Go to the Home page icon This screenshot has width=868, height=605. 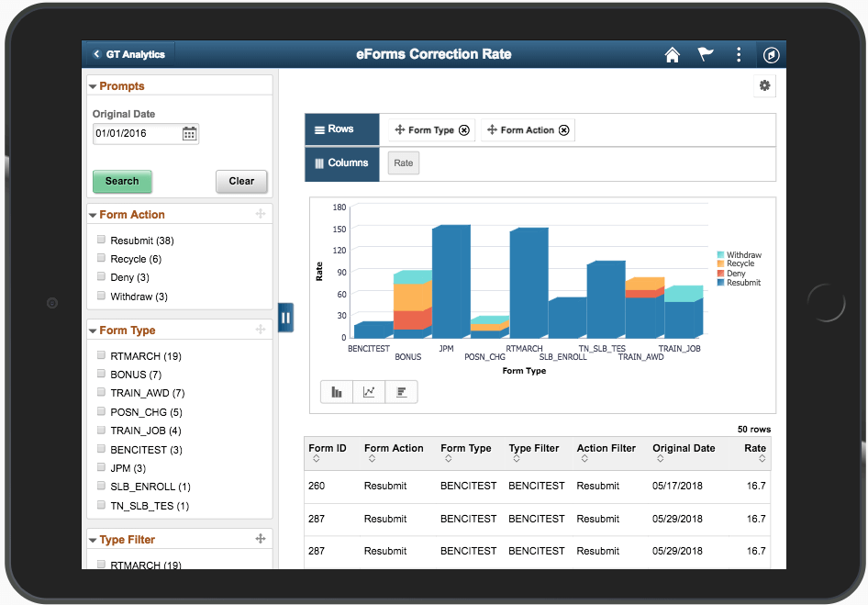[x=672, y=55]
